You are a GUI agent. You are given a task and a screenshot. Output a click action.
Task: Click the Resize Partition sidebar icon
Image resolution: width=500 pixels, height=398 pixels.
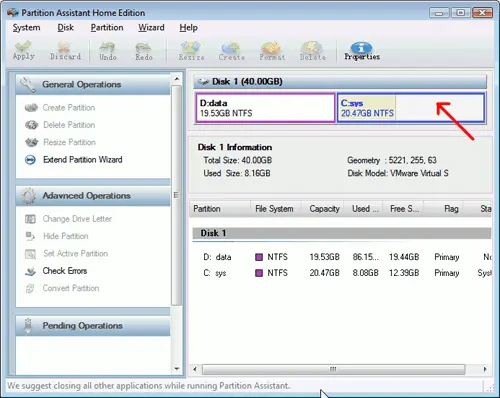point(31,142)
